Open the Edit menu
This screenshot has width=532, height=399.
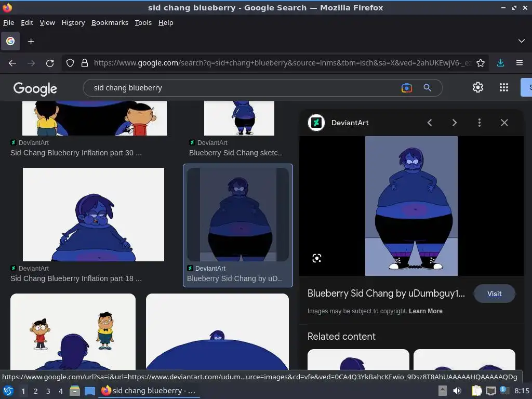click(x=27, y=23)
